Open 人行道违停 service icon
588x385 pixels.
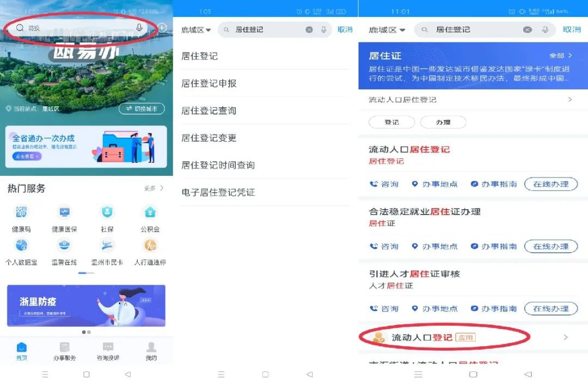[x=150, y=252]
